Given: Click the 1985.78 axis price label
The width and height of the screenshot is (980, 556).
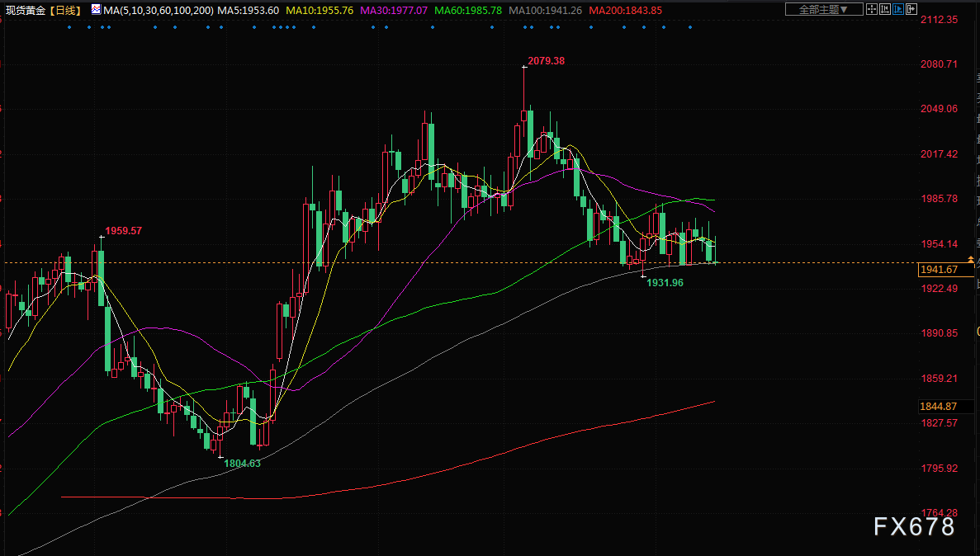Looking at the screenshot, I should pyautogui.click(x=939, y=199).
